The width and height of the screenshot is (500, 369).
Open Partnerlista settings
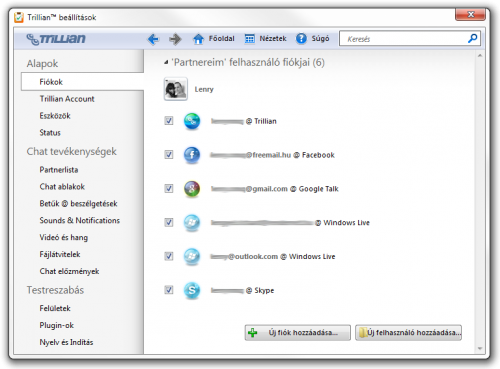pyautogui.click(x=59, y=170)
